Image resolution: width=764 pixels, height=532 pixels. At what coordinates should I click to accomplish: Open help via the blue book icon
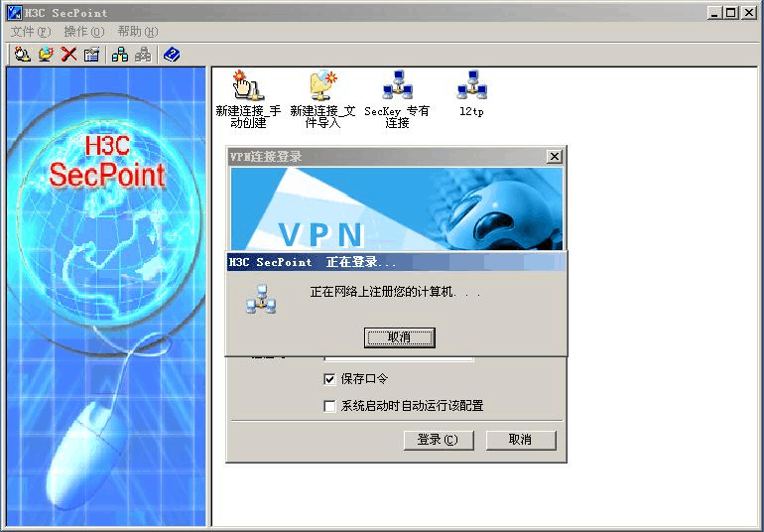click(x=172, y=55)
